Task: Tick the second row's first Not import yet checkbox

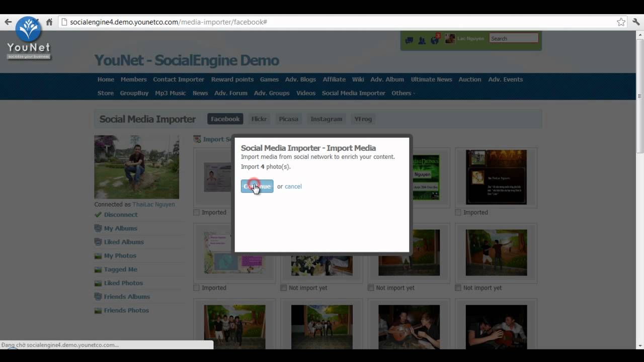Action: click(284, 288)
